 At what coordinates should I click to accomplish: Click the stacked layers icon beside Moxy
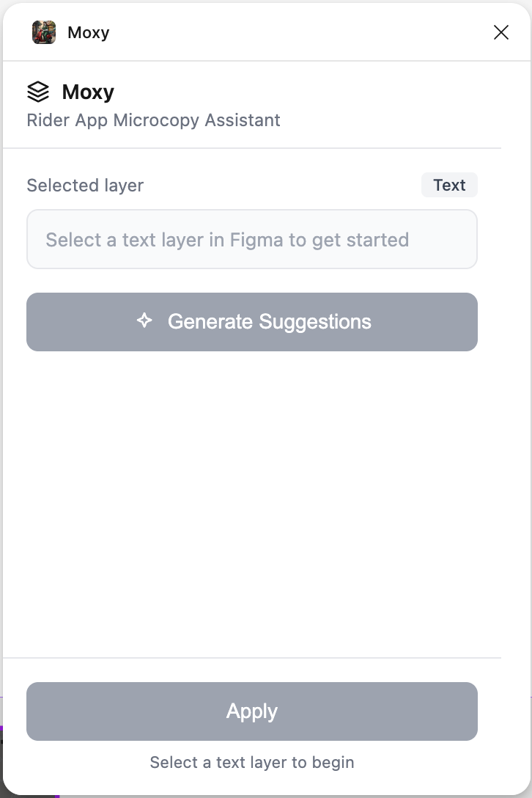(38, 92)
